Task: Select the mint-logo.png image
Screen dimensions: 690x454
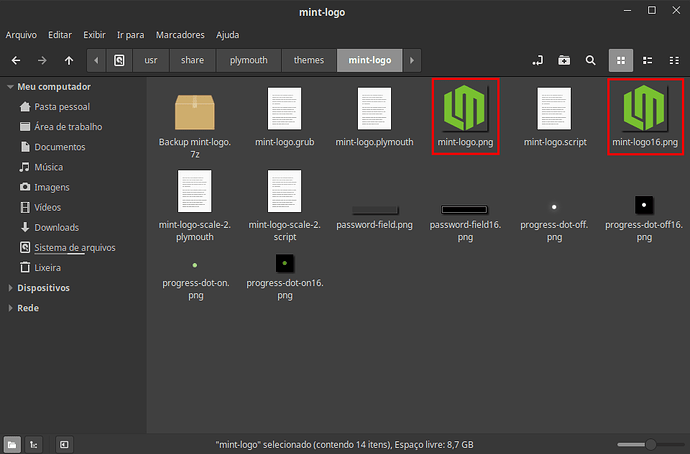Action: tap(465, 109)
